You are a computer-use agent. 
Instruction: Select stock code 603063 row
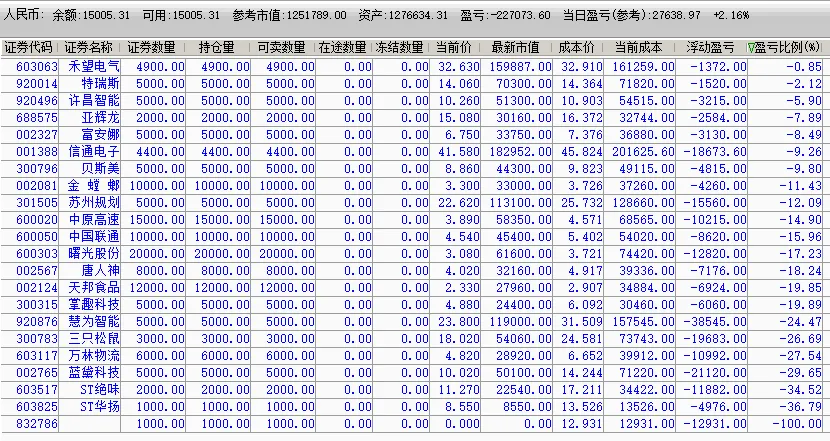click(412, 67)
